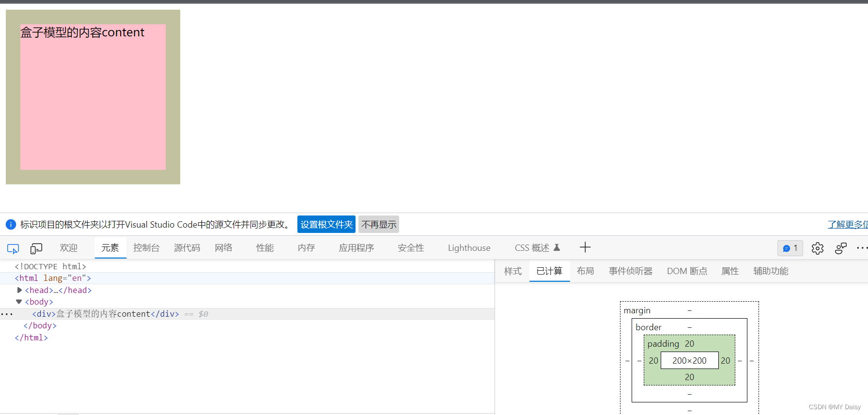This screenshot has width=868, height=415.
Task: Open the 安全性 tab
Action: point(411,248)
